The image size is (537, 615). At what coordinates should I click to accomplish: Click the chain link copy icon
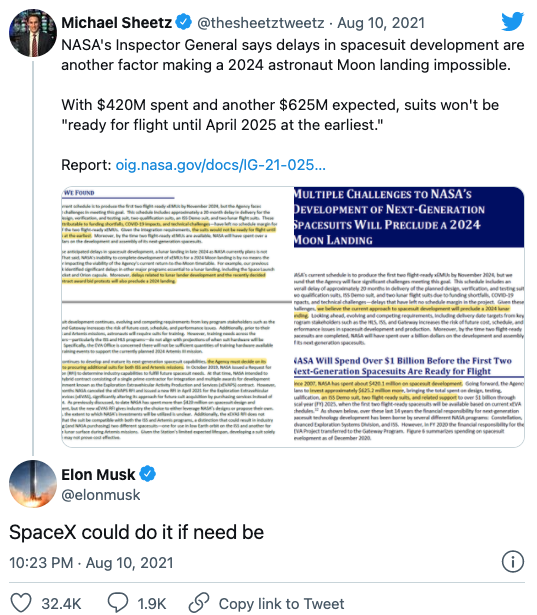[x=199, y=603]
